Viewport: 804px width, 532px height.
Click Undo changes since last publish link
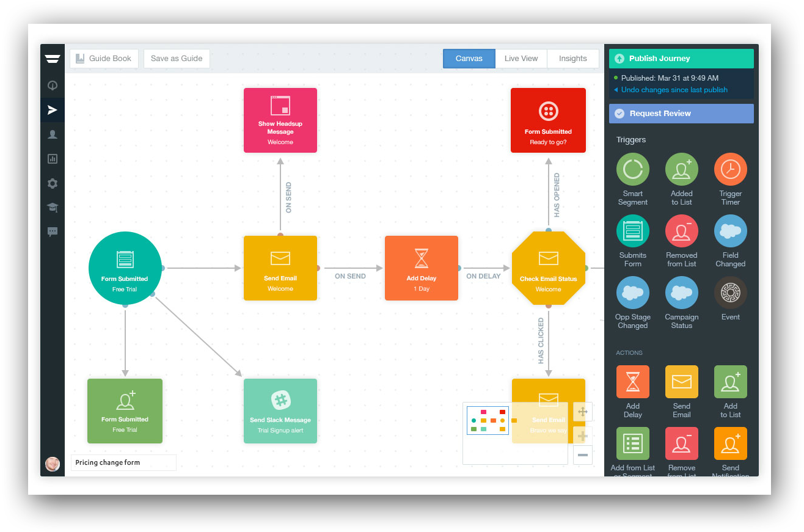674,90
